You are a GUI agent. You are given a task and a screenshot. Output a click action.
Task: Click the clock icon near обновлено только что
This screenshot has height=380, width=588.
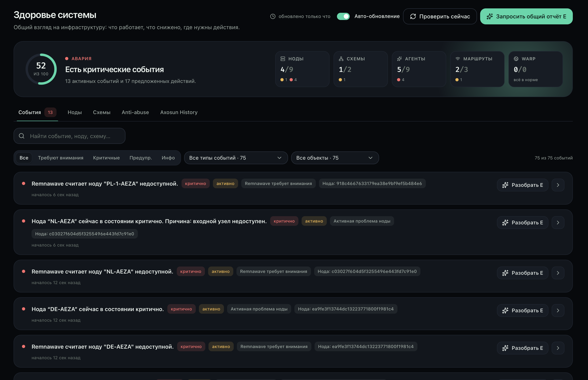click(273, 16)
